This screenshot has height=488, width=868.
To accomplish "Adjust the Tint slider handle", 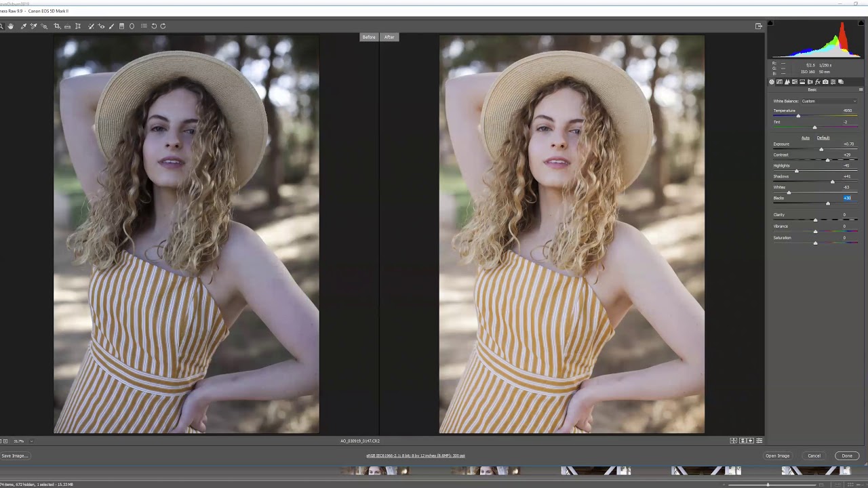I will (x=814, y=127).
